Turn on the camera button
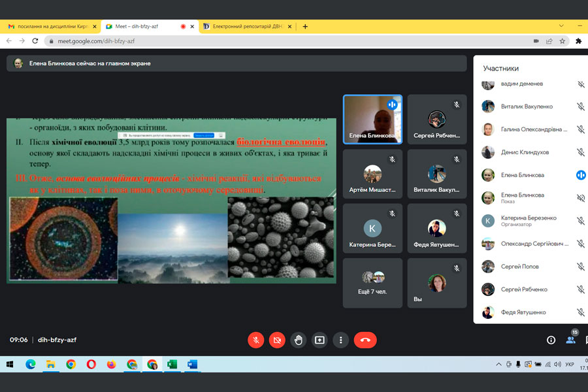 277,340
